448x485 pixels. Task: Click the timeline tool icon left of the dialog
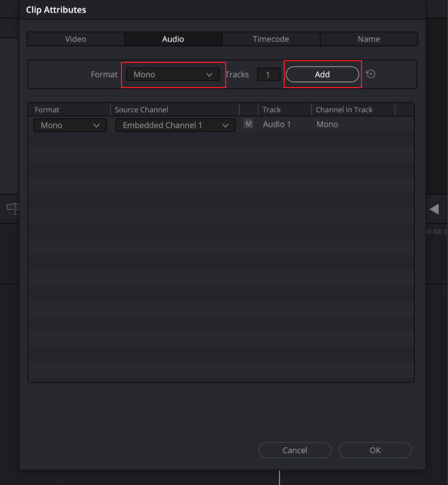point(12,208)
